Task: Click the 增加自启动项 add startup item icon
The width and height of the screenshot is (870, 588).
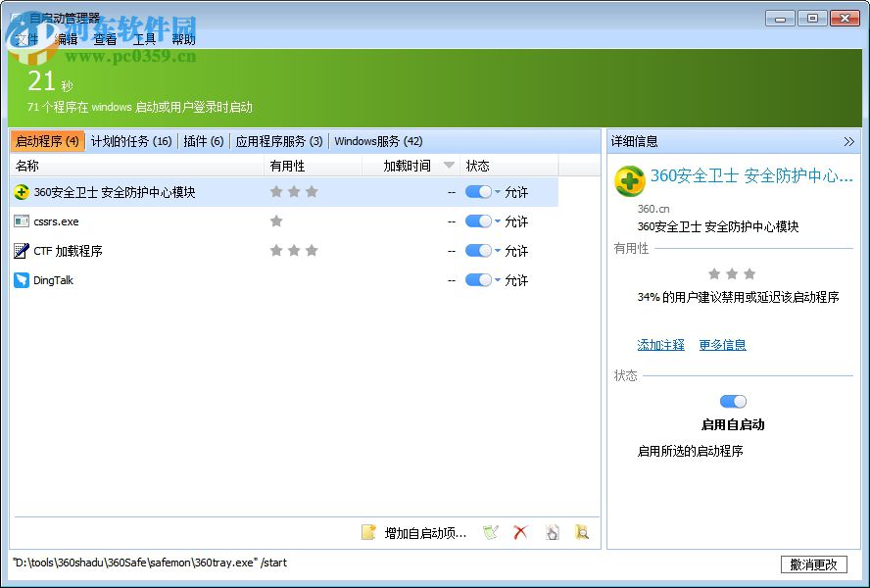Action: (x=369, y=532)
